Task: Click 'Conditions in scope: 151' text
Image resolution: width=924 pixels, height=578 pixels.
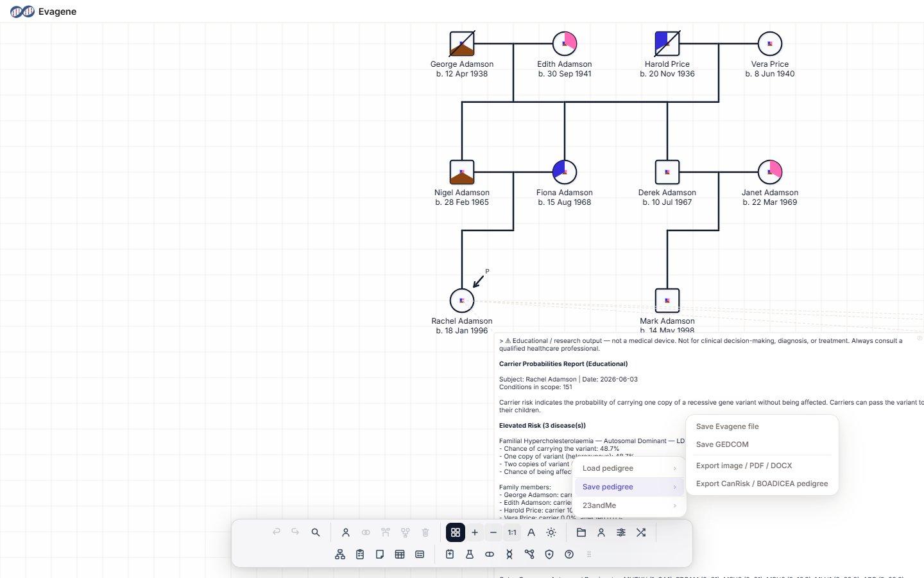Action: pos(536,387)
